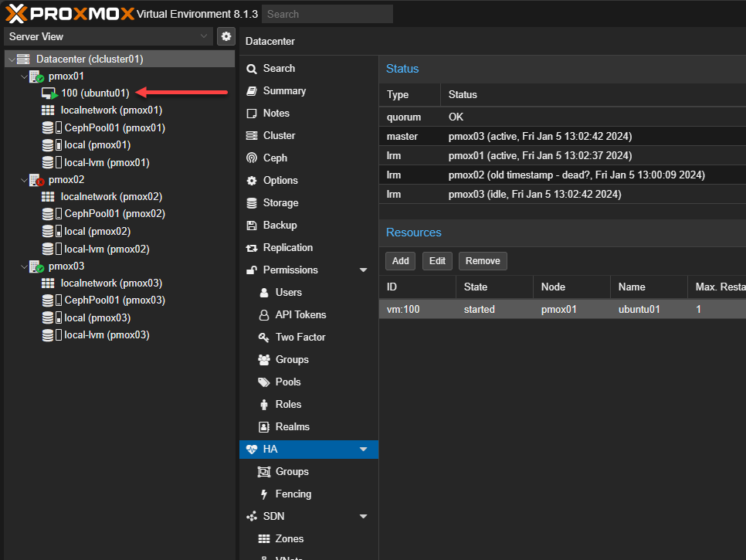
Task: Click the Backup floppy disk icon
Action: coord(251,225)
